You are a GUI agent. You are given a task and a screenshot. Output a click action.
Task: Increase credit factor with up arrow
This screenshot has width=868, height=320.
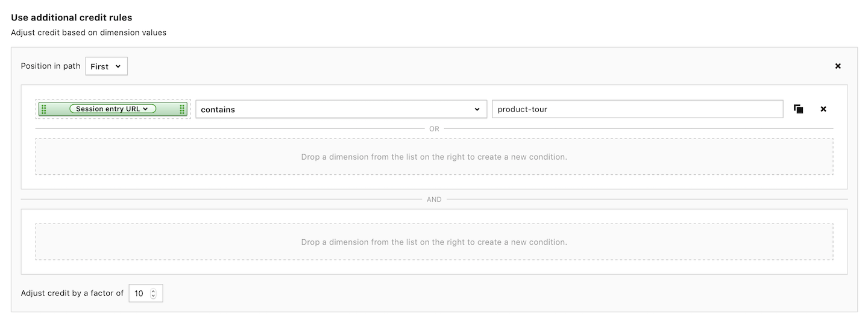point(153,291)
